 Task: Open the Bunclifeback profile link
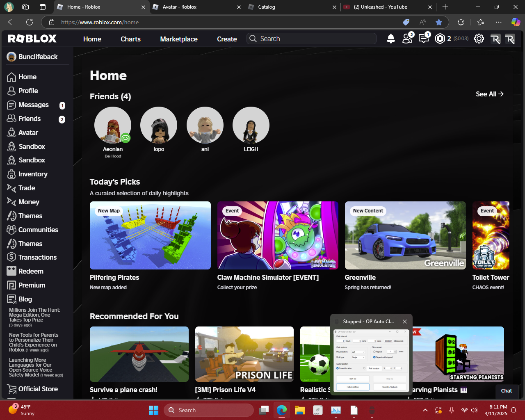pos(32,57)
